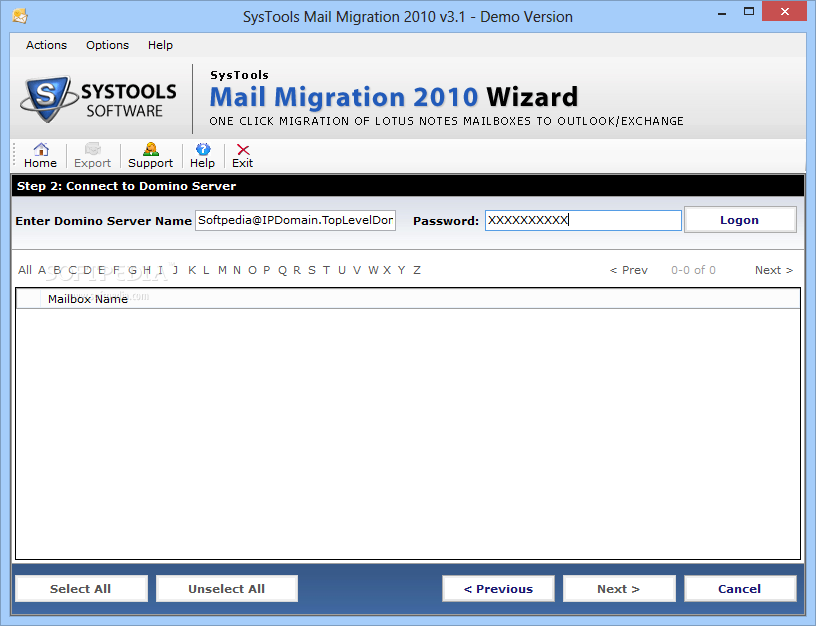Filter mailboxes by letter M

click(222, 270)
